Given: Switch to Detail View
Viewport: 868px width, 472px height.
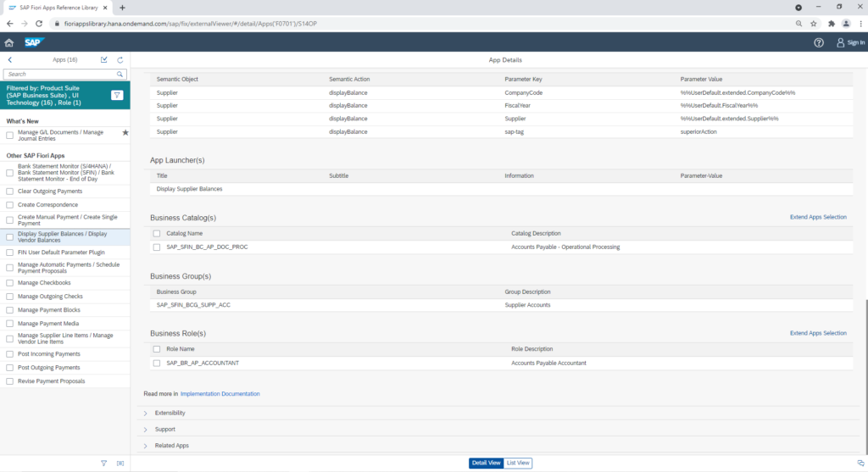Looking at the screenshot, I should tap(486, 464).
